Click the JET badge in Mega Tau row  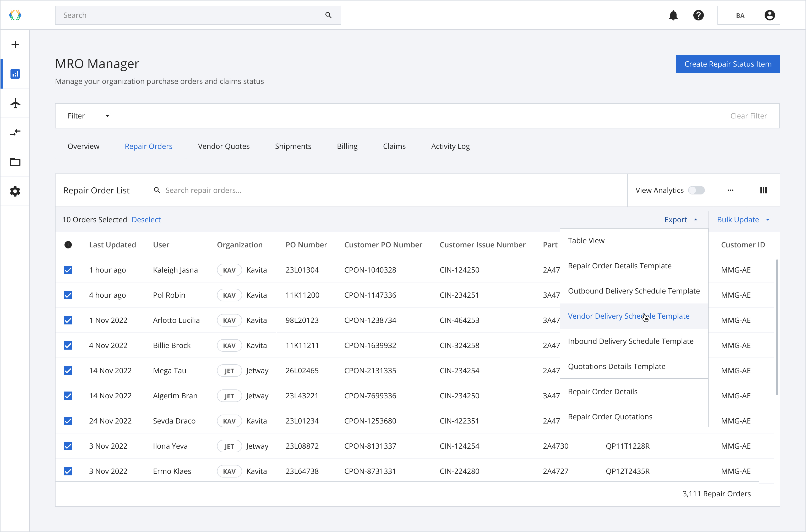(x=229, y=371)
